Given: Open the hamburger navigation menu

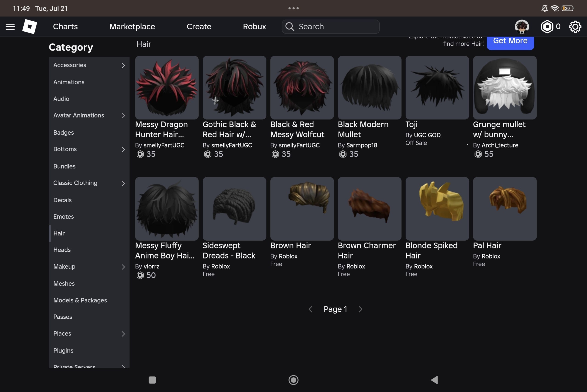Looking at the screenshot, I should pos(10,27).
